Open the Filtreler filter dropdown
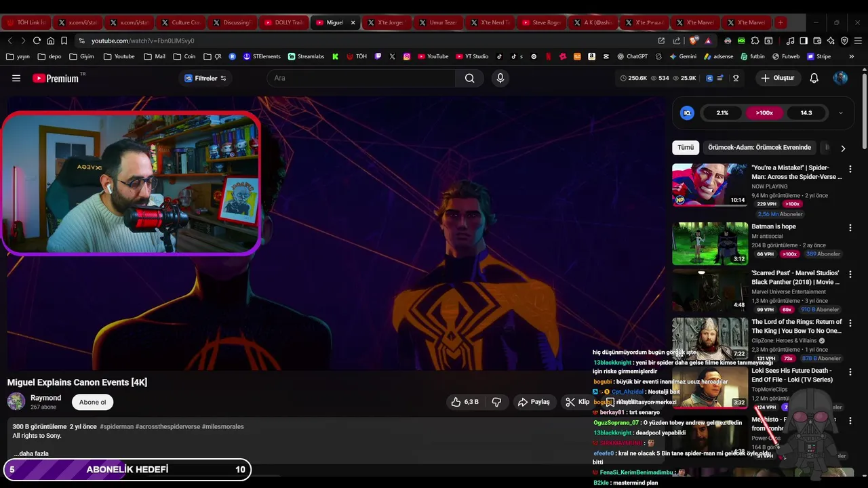 point(205,78)
